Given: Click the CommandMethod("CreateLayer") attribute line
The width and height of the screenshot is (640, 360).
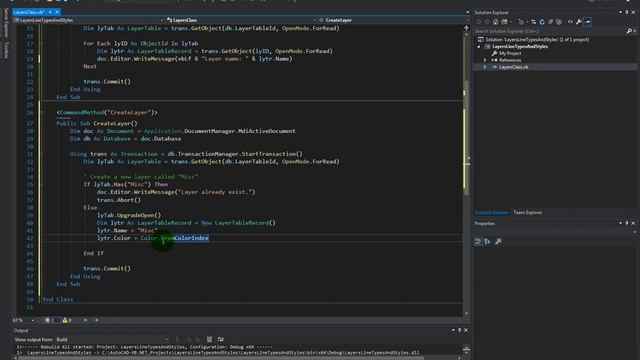Looking at the screenshot, I should pyautogui.click(x=107, y=112).
